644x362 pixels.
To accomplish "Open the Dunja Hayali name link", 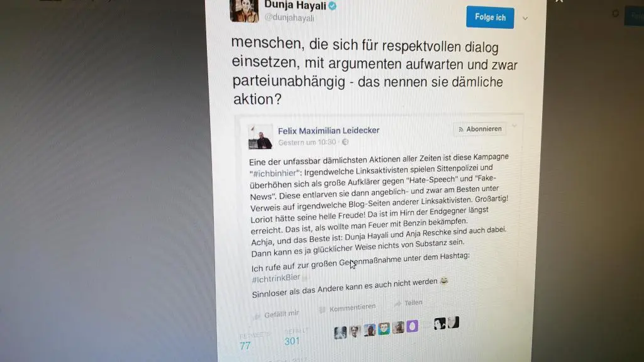I will 295,6.
